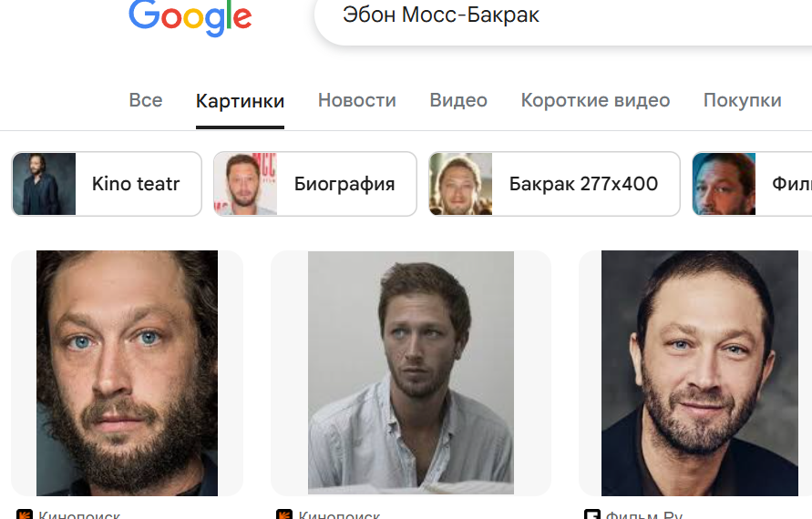Viewport: 812px width, 519px height.
Task: Open the result image with black shirt
Action: (x=700, y=373)
